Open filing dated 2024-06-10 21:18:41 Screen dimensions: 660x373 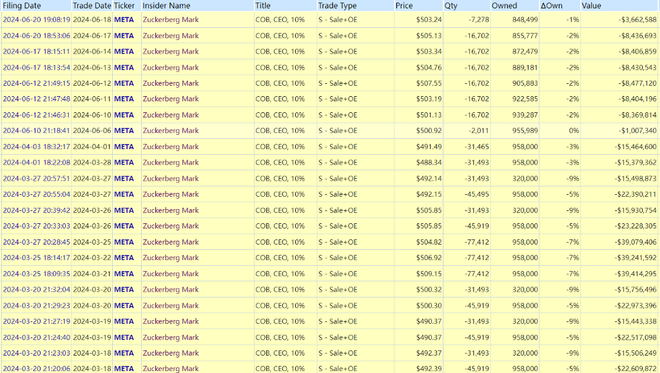click(x=36, y=131)
